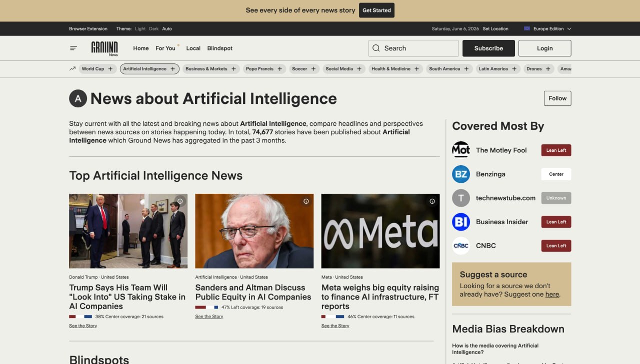Click See the Story under Trump headline
The width and height of the screenshot is (640, 364).
pyautogui.click(x=83, y=326)
